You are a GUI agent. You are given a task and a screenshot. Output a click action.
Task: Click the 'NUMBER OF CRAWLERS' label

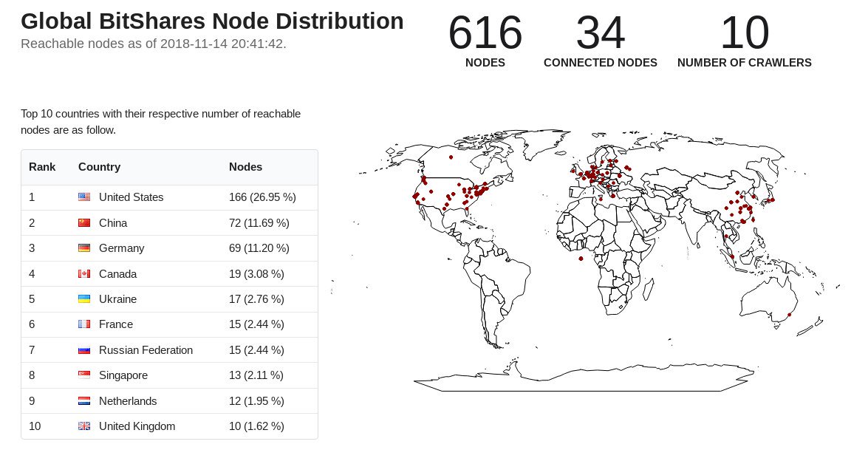tap(745, 63)
